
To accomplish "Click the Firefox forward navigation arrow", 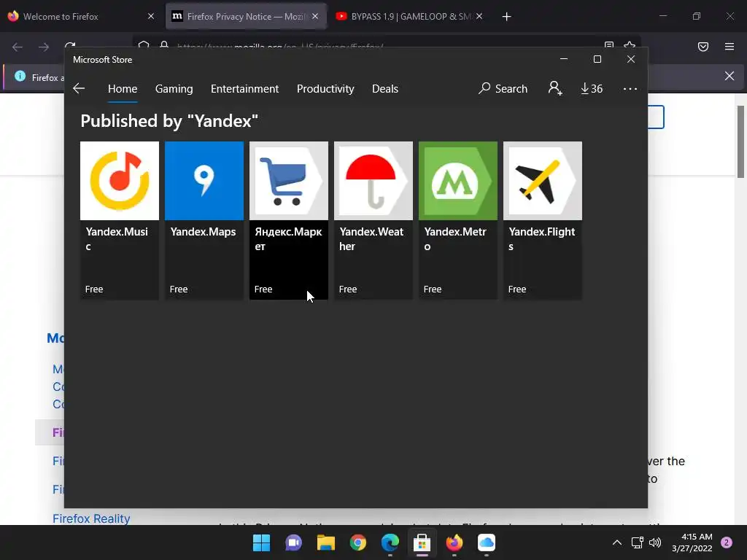I will point(43,47).
